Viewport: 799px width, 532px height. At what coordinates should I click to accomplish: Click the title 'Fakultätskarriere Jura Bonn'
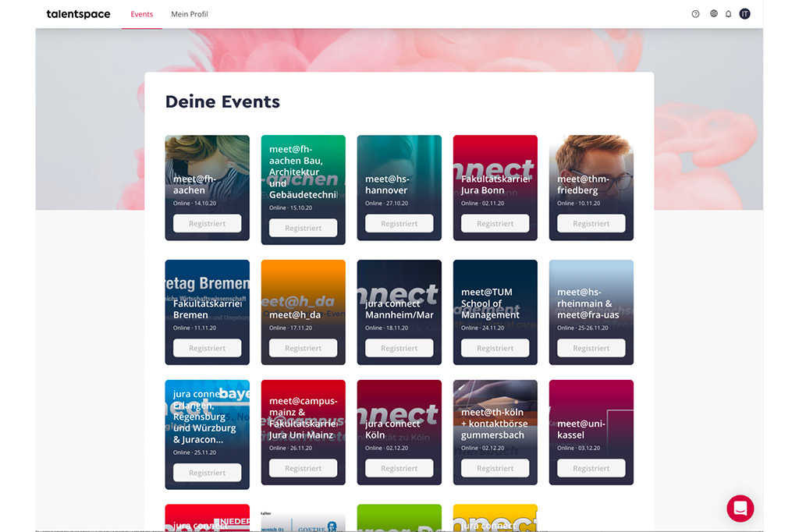pos(495,184)
